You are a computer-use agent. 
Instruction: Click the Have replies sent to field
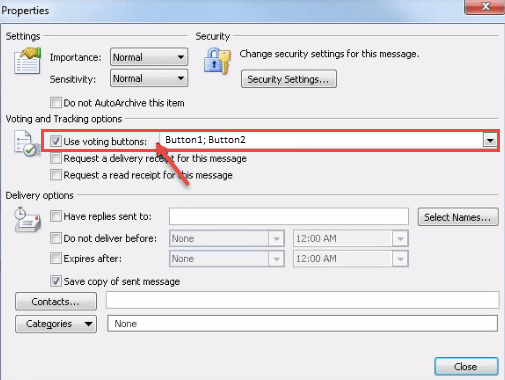(289, 217)
